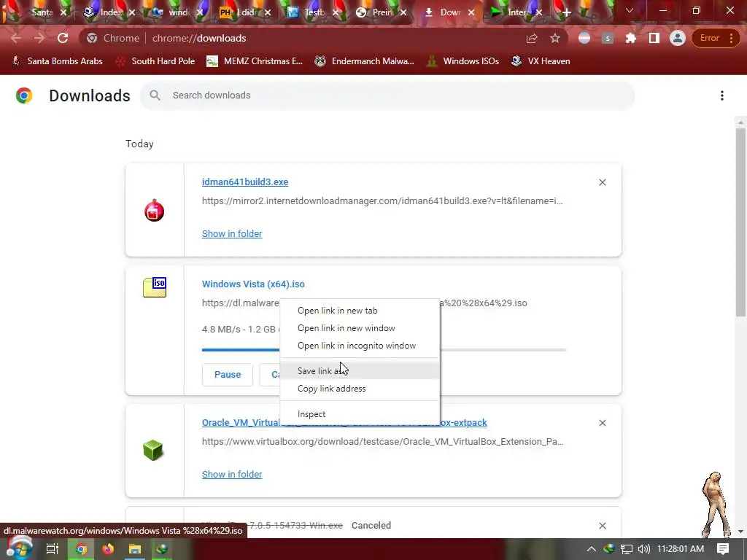Open the Chrome profile avatar icon

click(677, 39)
